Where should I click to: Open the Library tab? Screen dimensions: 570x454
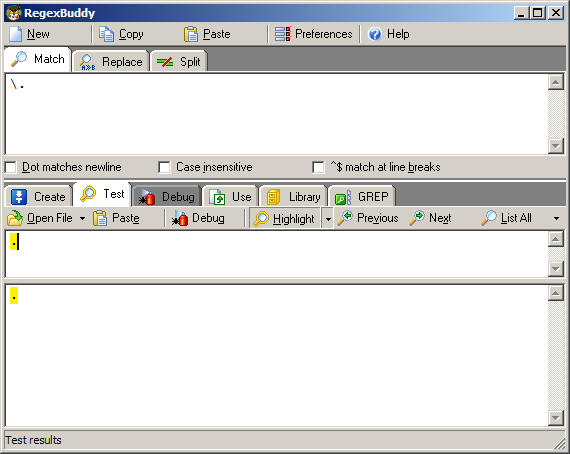pos(293,197)
